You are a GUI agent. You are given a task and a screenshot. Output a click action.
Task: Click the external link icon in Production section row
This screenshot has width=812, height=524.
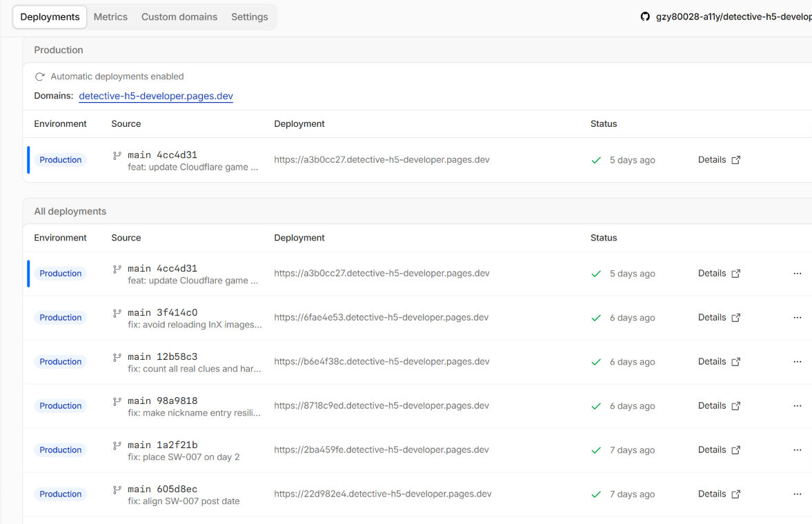coord(736,160)
